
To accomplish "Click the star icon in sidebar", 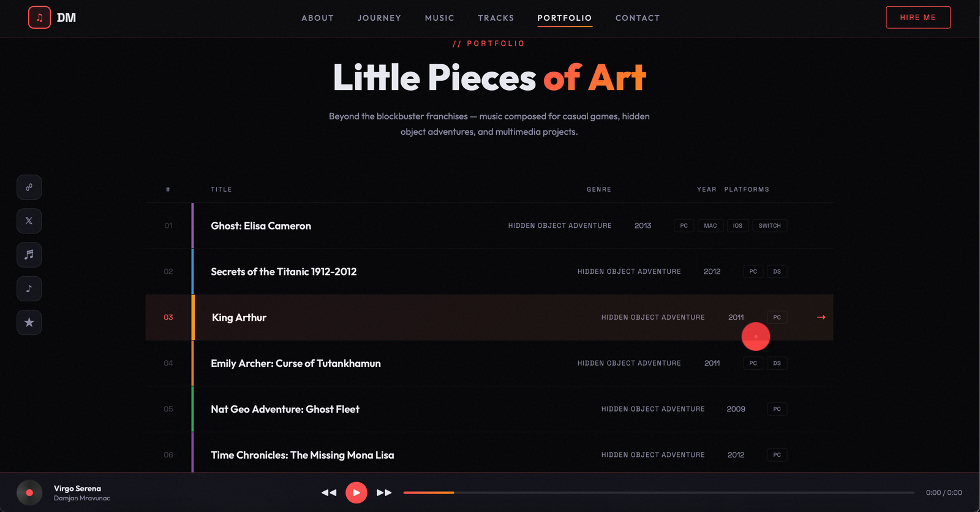I will (x=29, y=322).
